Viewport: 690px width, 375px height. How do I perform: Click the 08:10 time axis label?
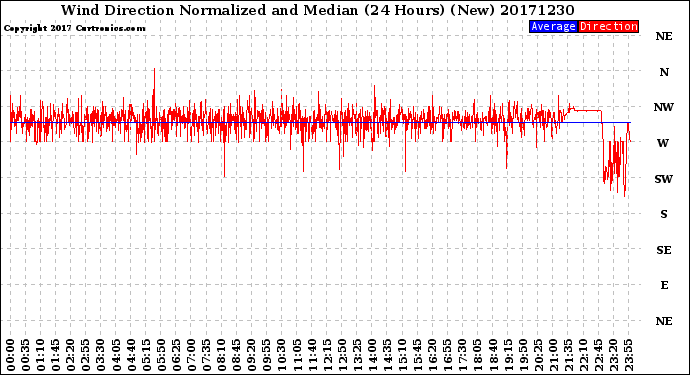(x=221, y=355)
